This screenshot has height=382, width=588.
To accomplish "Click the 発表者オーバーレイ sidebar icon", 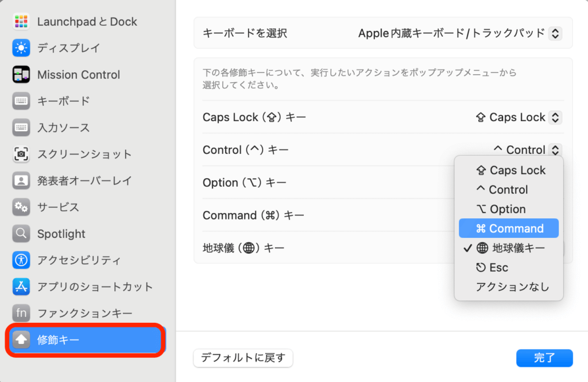I will click(21, 180).
